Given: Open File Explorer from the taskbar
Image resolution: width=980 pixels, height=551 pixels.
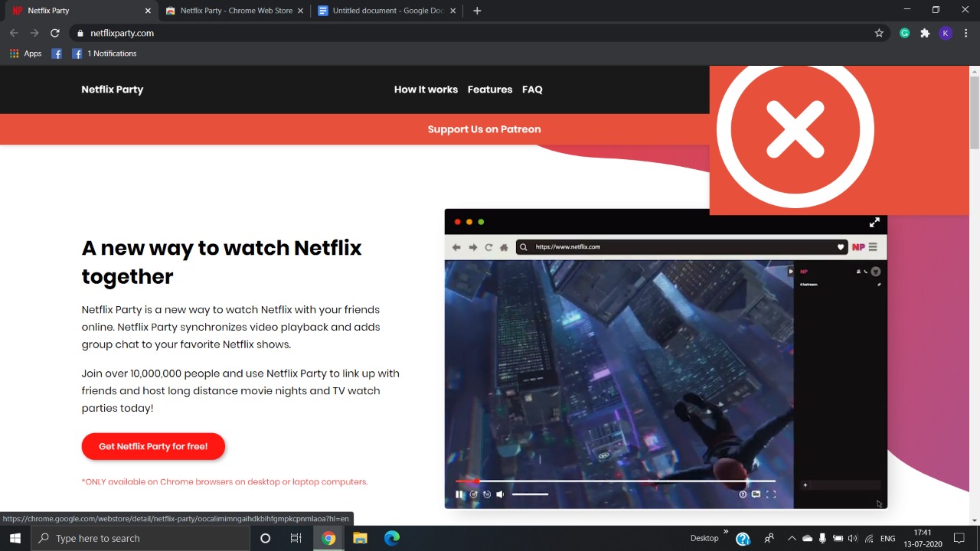Looking at the screenshot, I should point(360,538).
